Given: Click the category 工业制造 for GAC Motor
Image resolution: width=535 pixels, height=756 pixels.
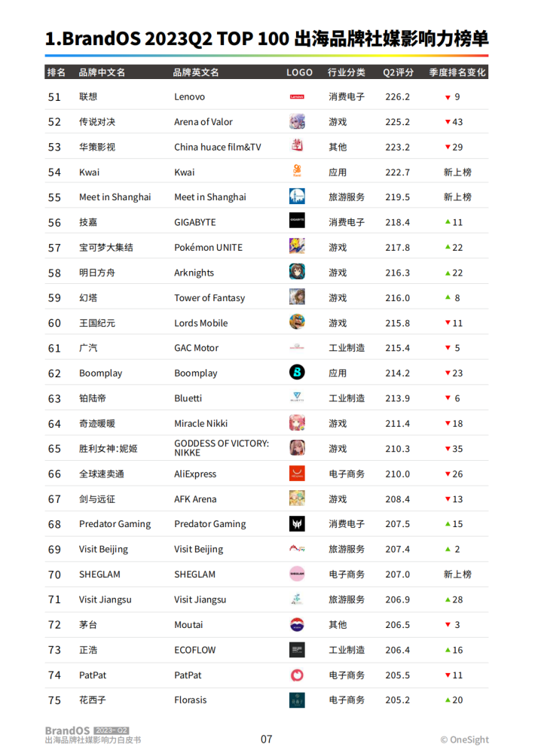Looking at the screenshot, I should pyautogui.click(x=347, y=348).
